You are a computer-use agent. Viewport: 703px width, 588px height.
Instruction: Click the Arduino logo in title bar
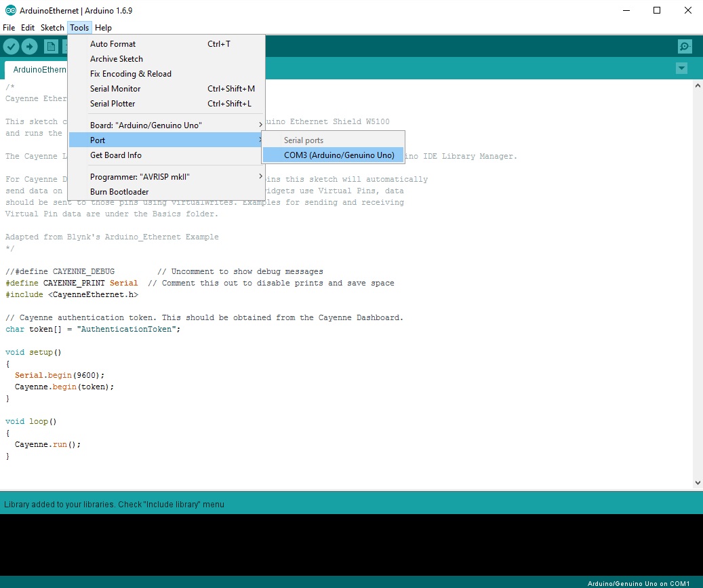point(10,10)
